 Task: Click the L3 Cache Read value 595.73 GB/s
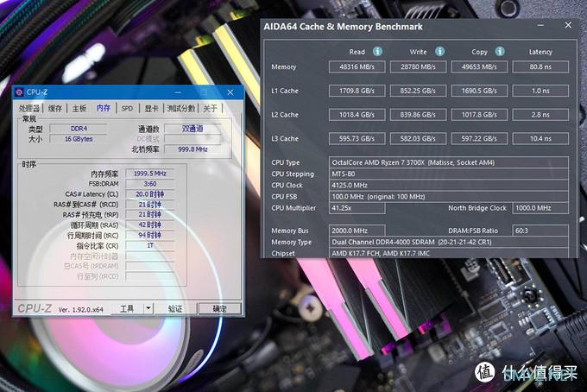tap(357, 138)
